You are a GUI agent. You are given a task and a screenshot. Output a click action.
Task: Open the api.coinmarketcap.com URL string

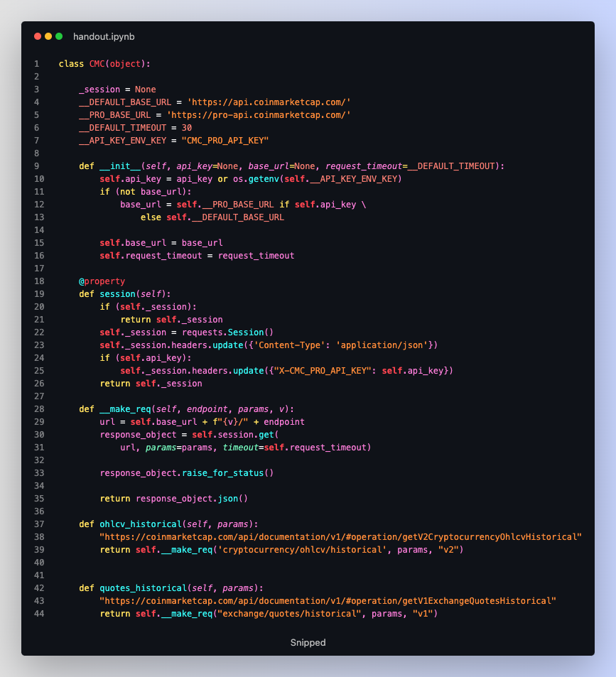tap(269, 102)
